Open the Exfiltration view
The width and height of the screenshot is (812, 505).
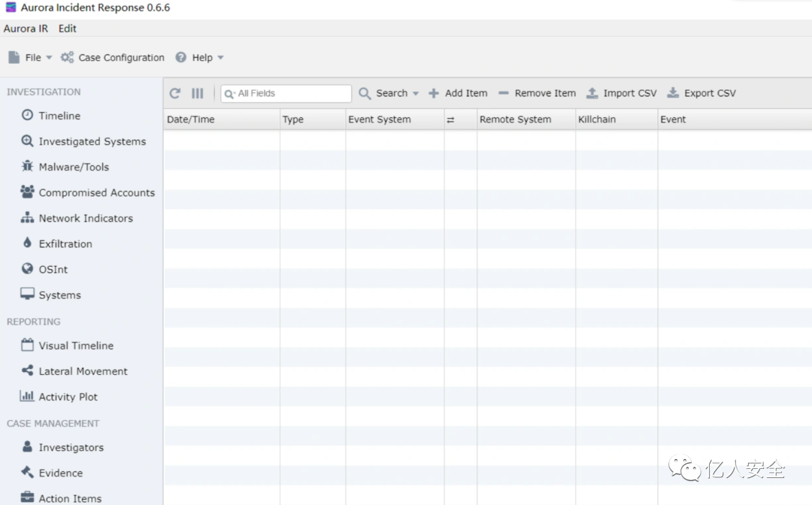coord(65,243)
